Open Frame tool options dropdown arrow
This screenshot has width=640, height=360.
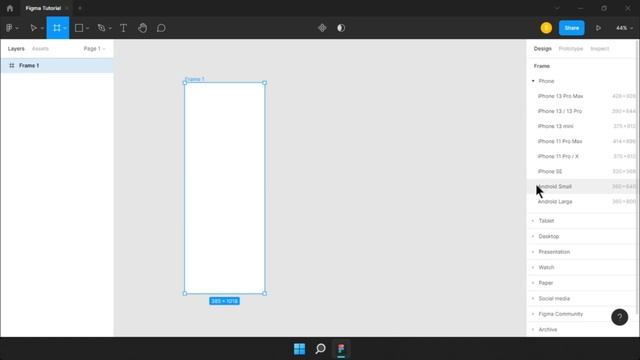coord(64,28)
